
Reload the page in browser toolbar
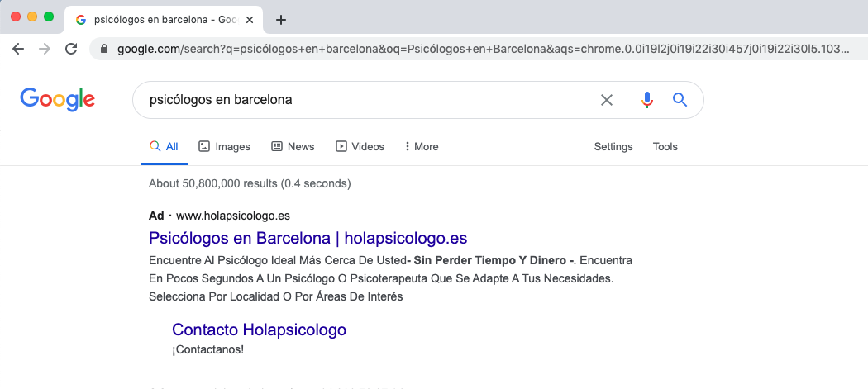coord(71,49)
